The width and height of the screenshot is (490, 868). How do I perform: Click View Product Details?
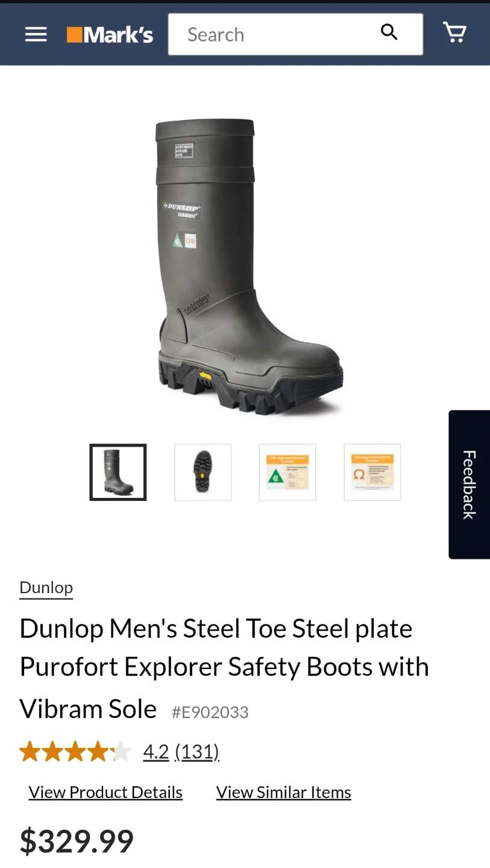105,792
